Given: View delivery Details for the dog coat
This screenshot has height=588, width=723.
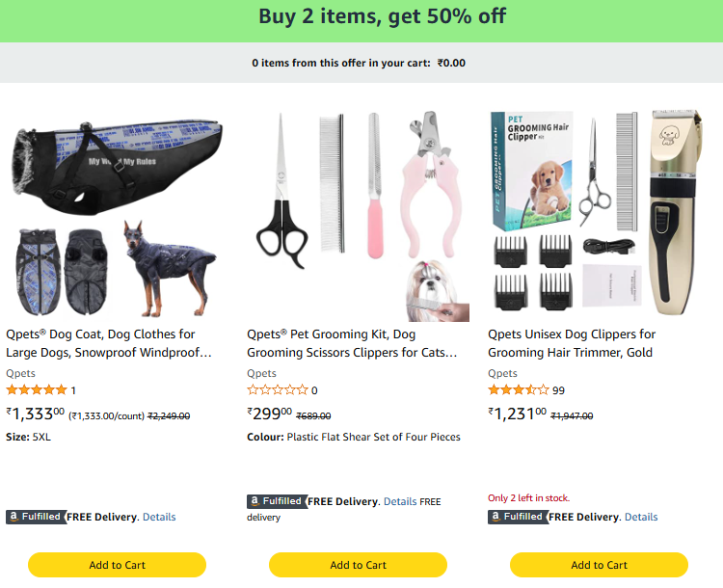Looking at the screenshot, I should [x=159, y=517].
